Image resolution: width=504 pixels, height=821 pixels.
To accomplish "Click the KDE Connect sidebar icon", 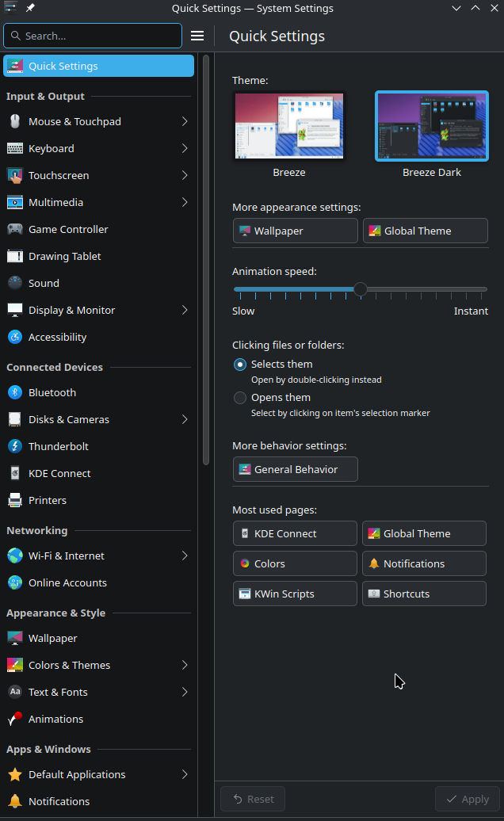I will pos(14,473).
